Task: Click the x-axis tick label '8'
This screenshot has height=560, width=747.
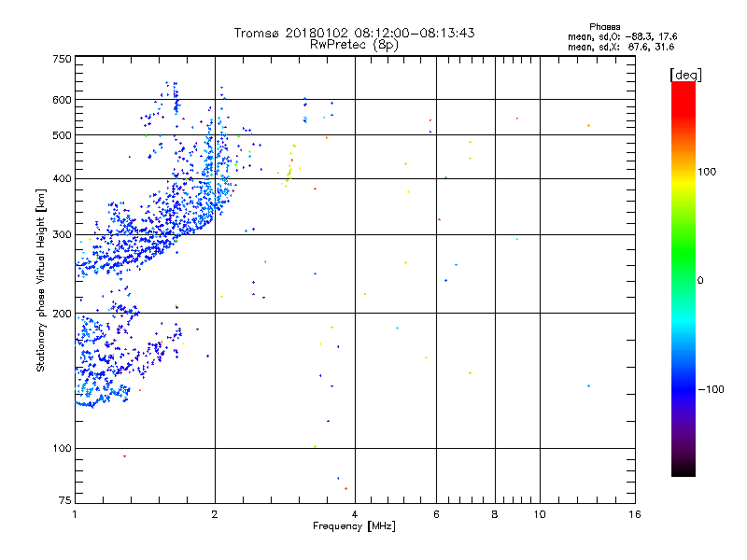Action: coord(495,514)
